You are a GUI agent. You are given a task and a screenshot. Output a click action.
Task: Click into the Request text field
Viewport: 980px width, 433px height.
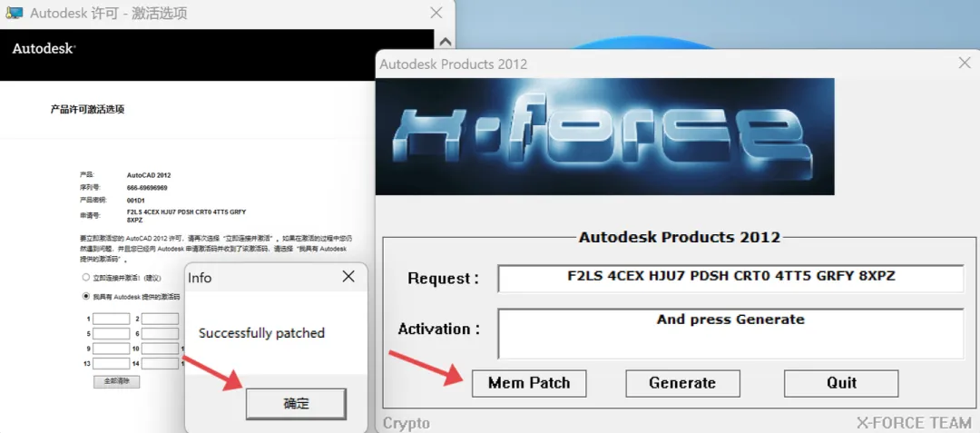730,279
